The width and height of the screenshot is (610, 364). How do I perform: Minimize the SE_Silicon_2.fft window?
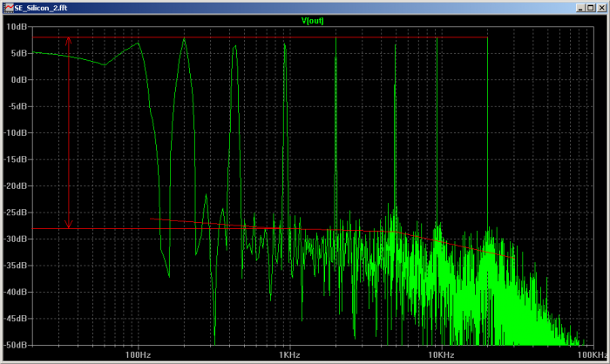pos(580,8)
